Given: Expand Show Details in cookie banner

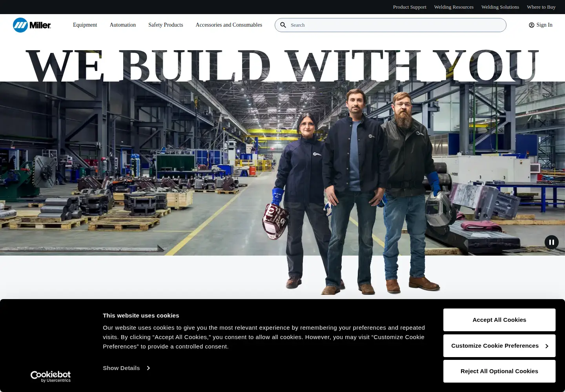Looking at the screenshot, I should [x=126, y=368].
